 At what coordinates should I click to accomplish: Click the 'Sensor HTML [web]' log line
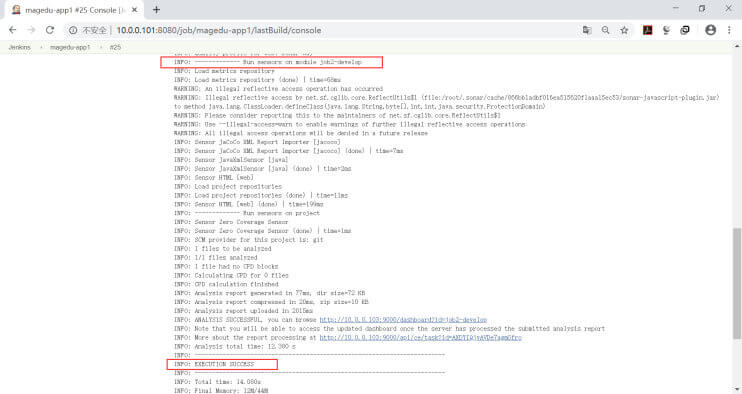(x=213, y=177)
